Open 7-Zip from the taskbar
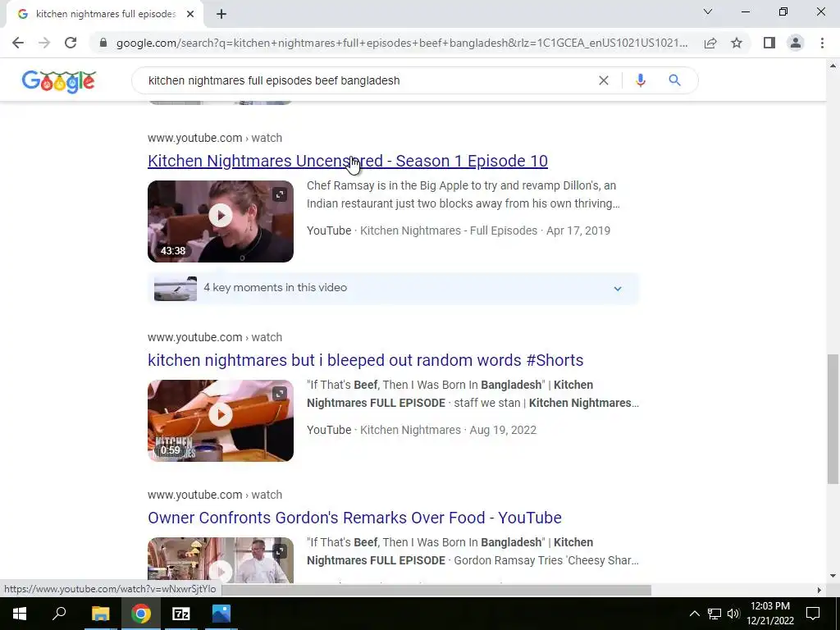 click(181, 614)
